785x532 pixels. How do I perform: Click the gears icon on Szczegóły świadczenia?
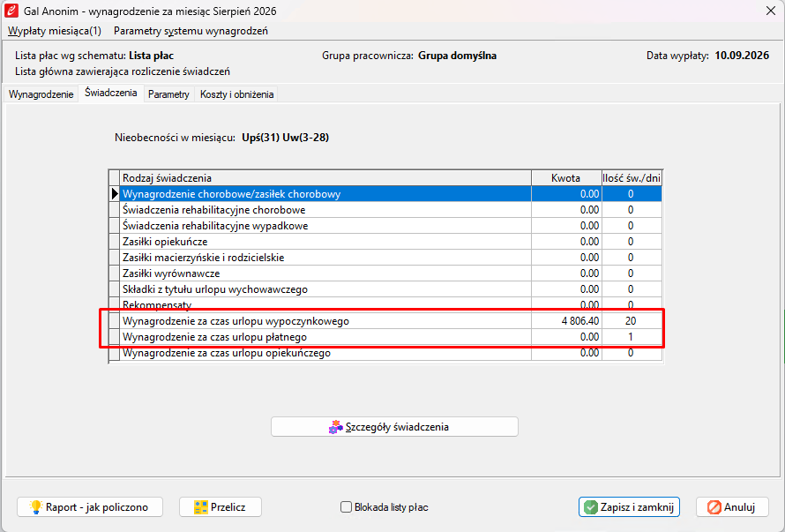pos(336,427)
